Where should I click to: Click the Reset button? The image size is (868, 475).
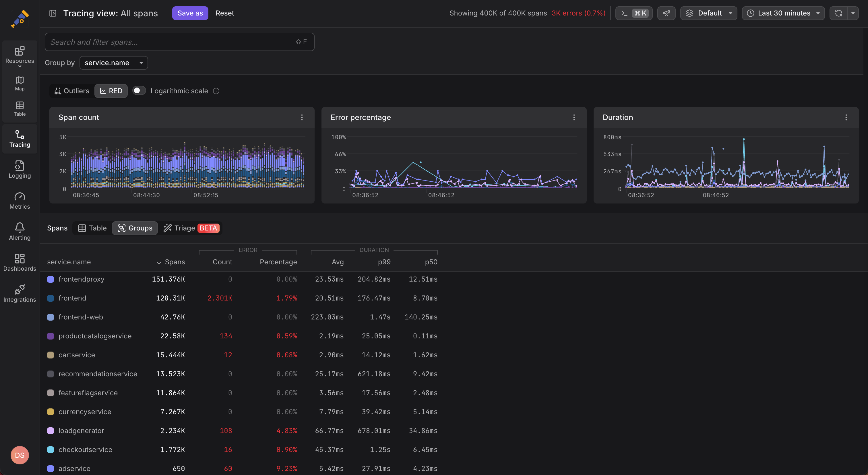point(225,13)
